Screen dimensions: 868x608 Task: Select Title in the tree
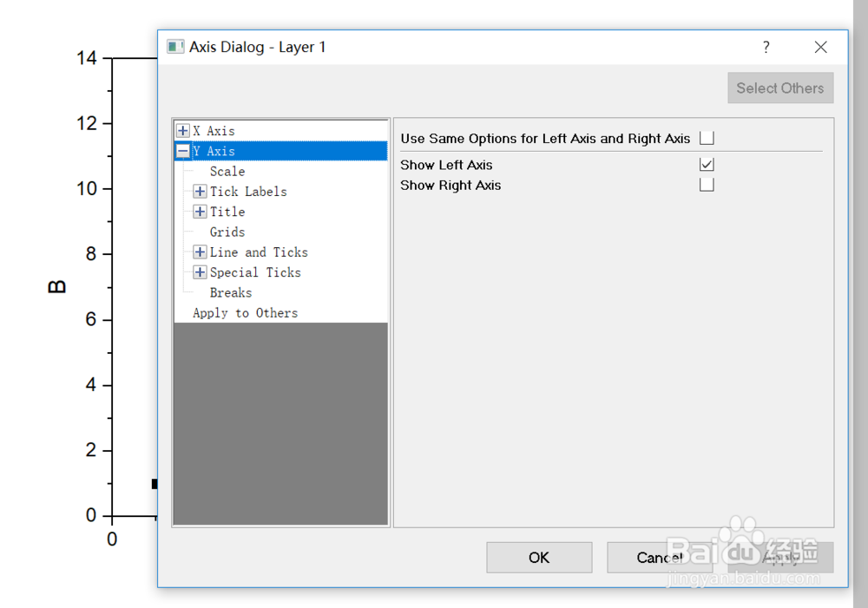[227, 212]
